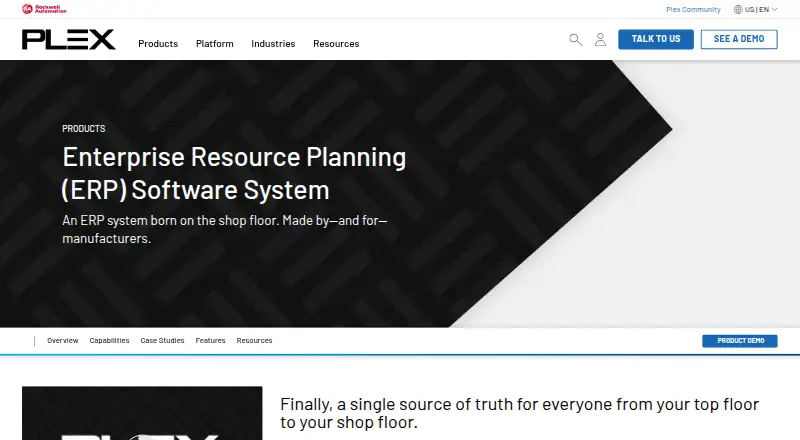
Task: Click the globe language icon
Action: point(738,9)
